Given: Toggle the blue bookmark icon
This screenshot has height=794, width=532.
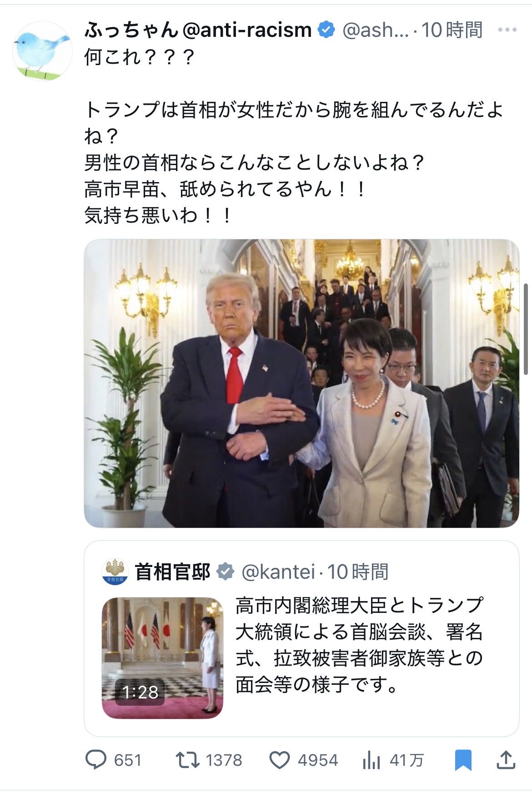Looking at the screenshot, I should [463, 760].
